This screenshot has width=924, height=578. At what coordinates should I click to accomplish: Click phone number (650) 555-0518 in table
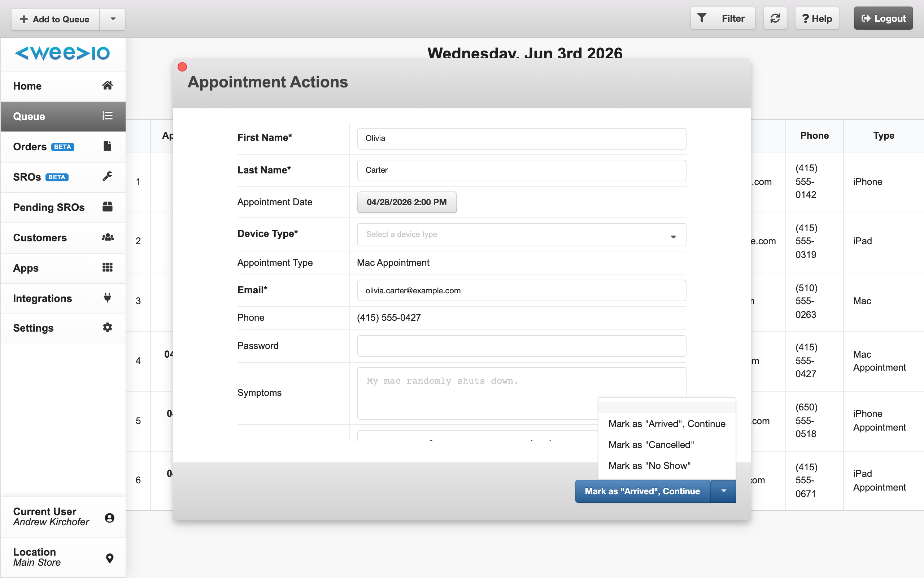[x=806, y=420]
